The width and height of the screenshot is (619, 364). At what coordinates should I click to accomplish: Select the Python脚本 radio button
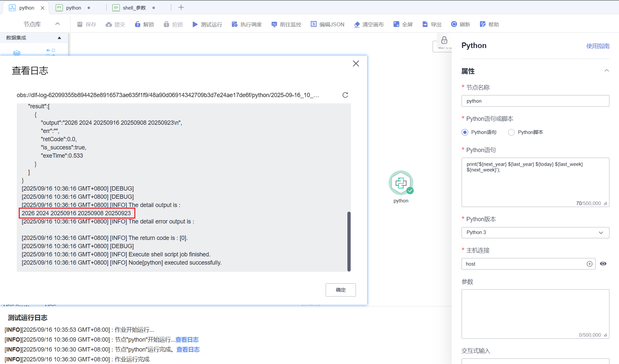(x=511, y=132)
